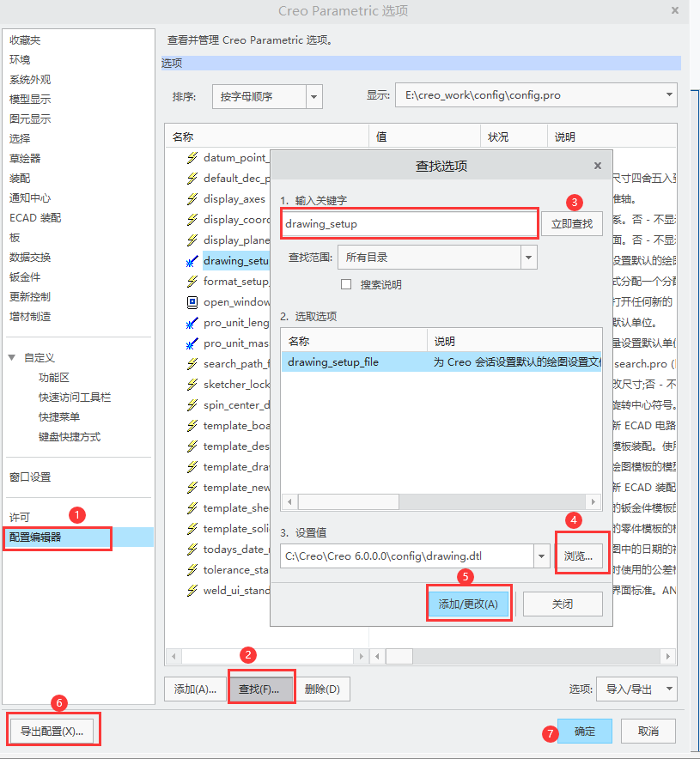
Task: Click the blue asterisk icon beside drawing_setup option
Action: (x=192, y=261)
